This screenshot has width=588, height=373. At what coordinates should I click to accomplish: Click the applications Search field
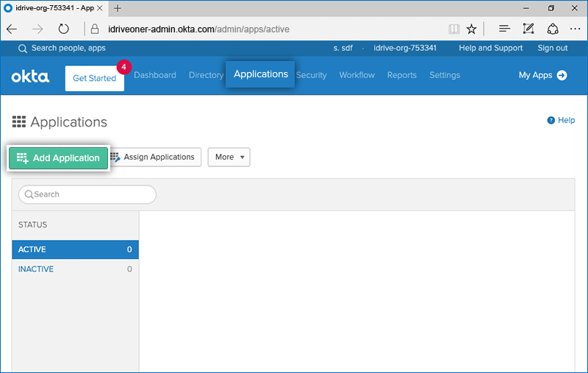(87, 194)
